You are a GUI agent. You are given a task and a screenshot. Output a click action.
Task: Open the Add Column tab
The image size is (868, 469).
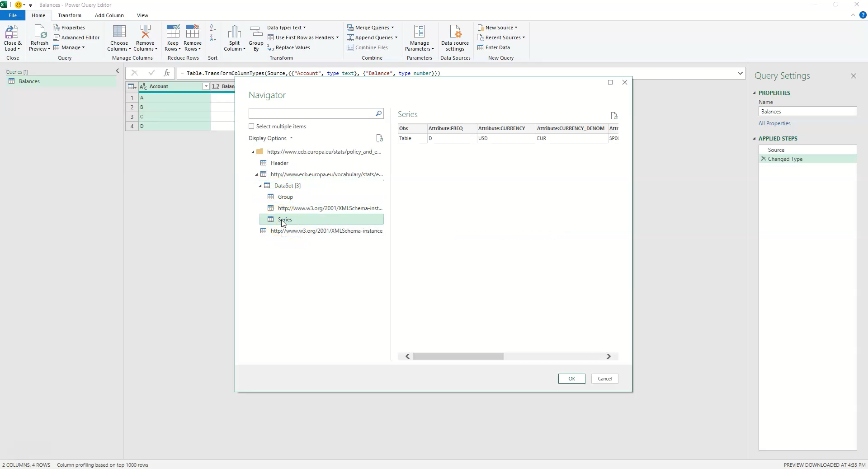pyautogui.click(x=109, y=15)
